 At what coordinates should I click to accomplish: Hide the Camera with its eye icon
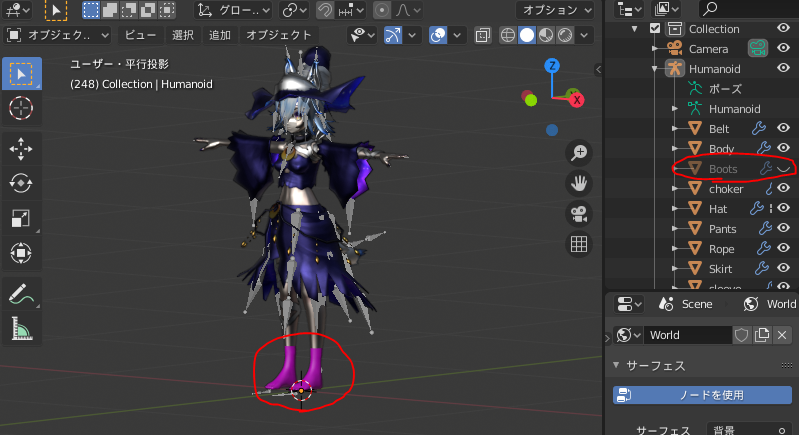click(x=784, y=48)
